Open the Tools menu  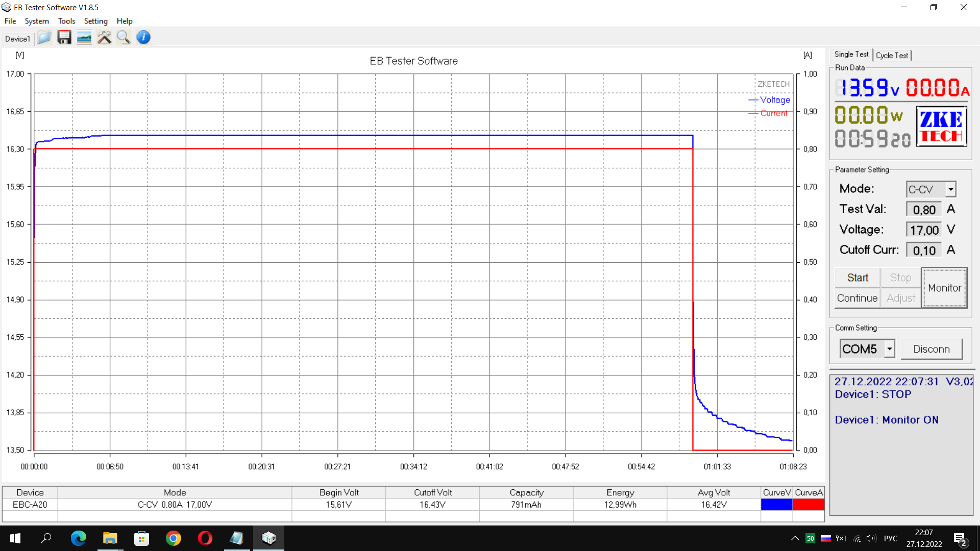(x=66, y=21)
